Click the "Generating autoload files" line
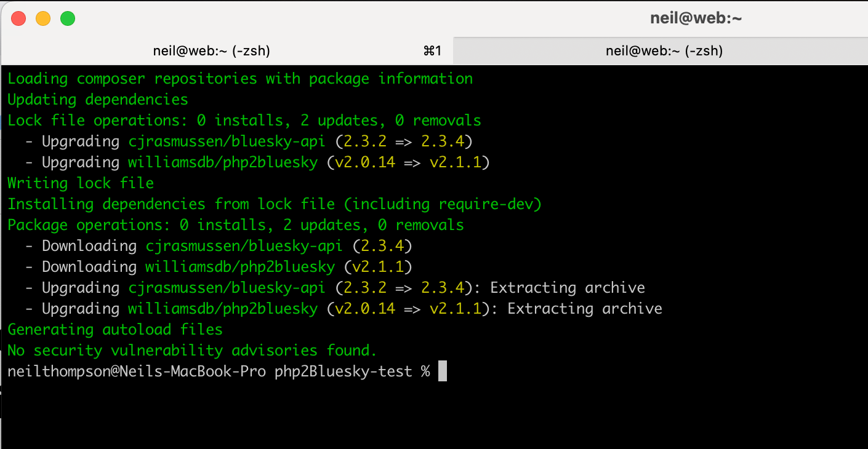This screenshot has width=868, height=449. coord(115,330)
